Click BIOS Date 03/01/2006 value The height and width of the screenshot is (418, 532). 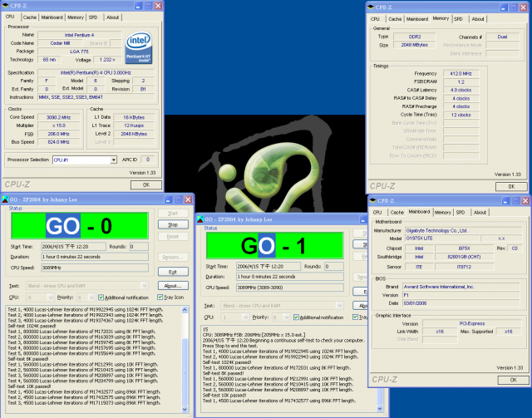tap(461, 303)
